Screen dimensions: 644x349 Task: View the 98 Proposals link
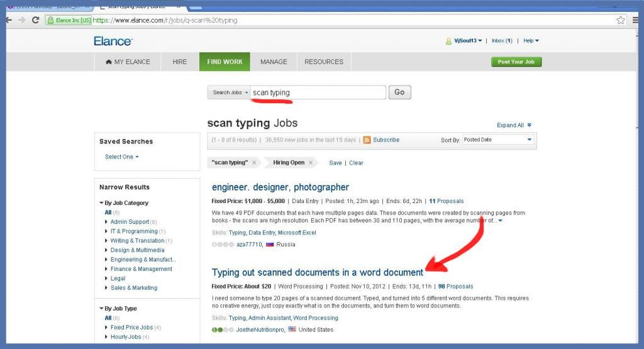pos(455,287)
